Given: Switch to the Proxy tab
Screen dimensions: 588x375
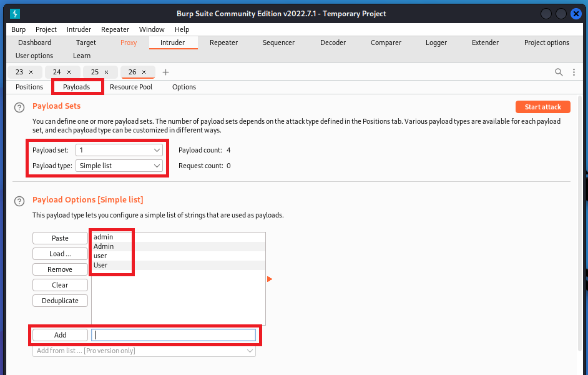Looking at the screenshot, I should [x=129, y=42].
